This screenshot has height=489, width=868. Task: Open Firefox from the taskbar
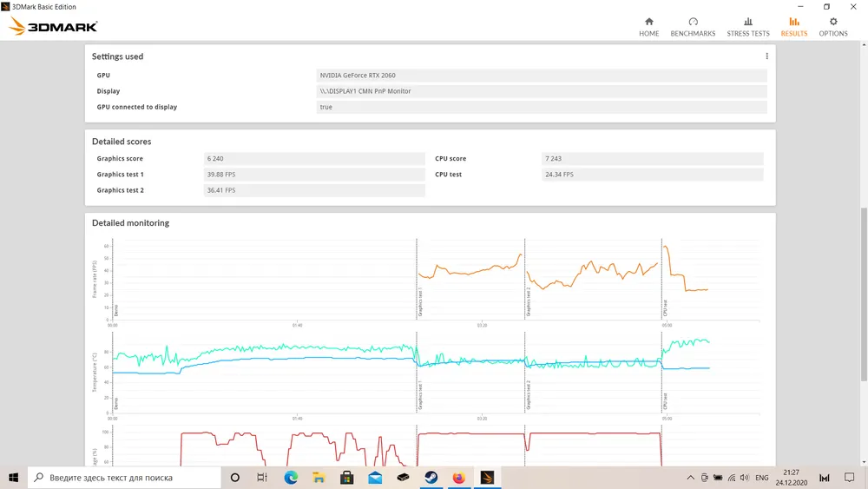(459, 477)
